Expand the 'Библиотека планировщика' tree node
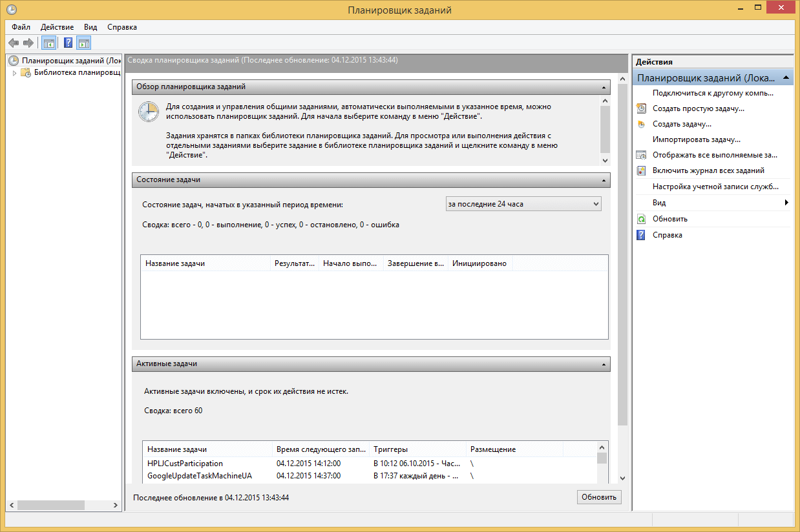This screenshot has height=532, width=800. [14, 73]
